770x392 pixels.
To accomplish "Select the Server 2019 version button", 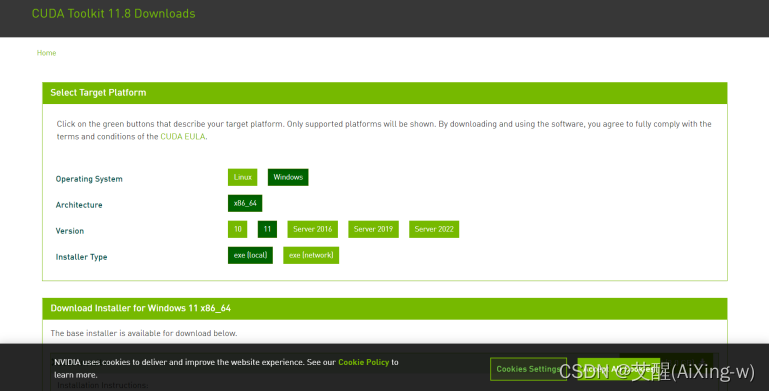I will [373, 229].
